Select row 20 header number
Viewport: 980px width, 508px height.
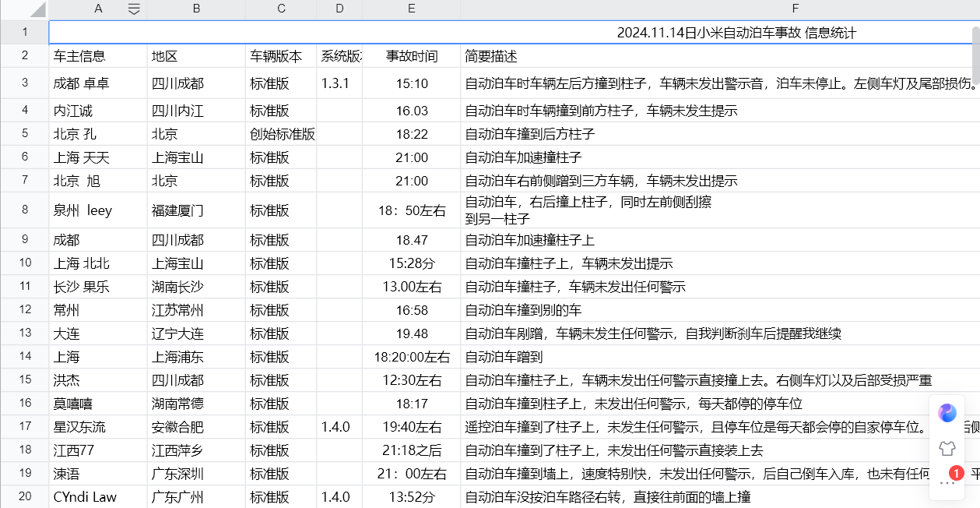pos(24,497)
